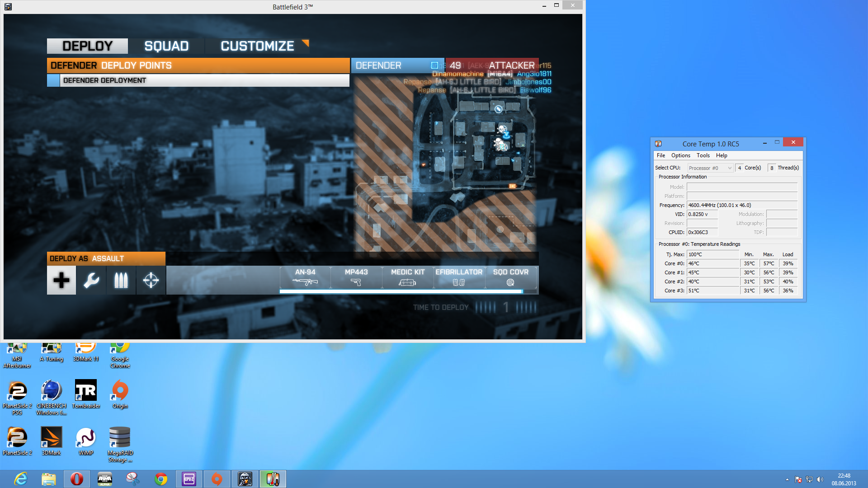Open the PlanetSide 2 desktop shortcut

tap(17, 441)
